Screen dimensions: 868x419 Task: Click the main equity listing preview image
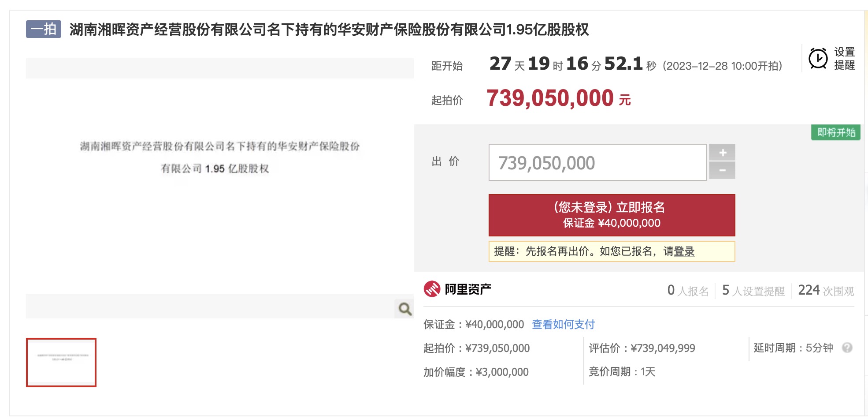pyautogui.click(x=219, y=185)
